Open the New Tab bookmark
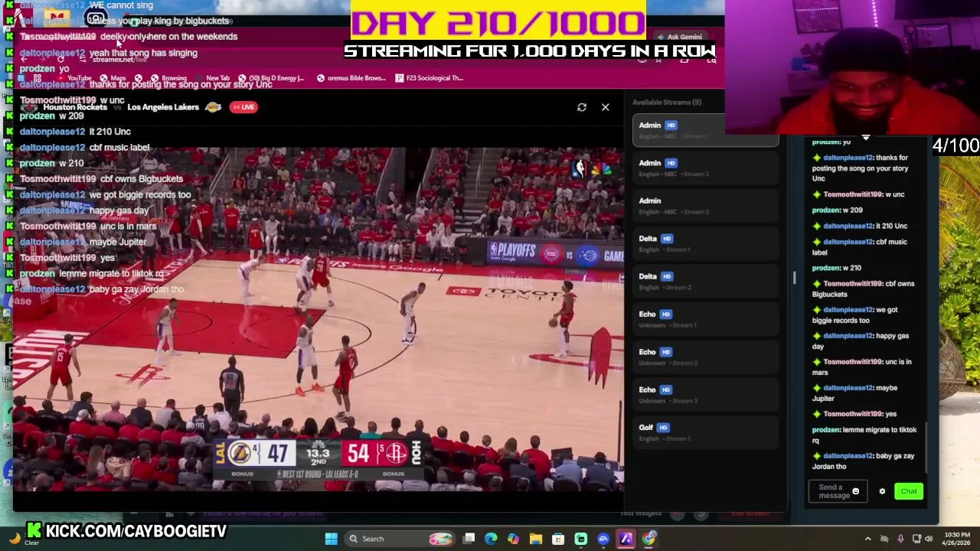This screenshot has height=551, width=980. tap(212, 78)
